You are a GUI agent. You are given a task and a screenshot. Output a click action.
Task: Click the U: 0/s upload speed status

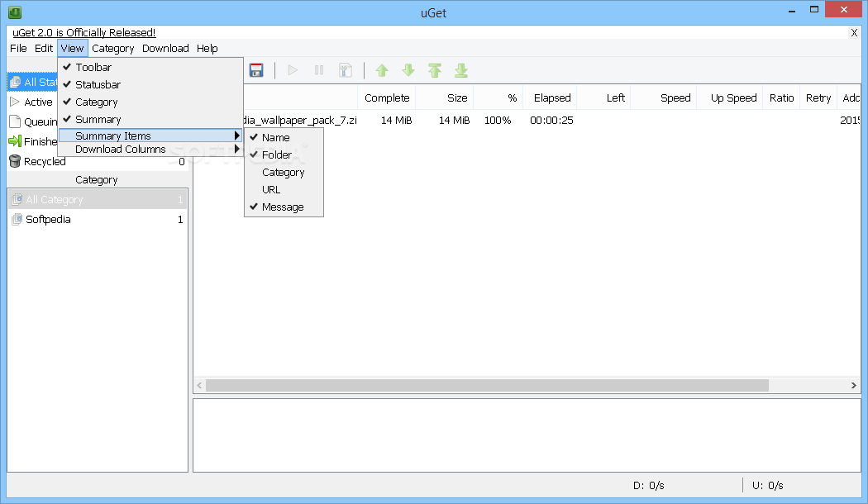click(x=767, y=485)
